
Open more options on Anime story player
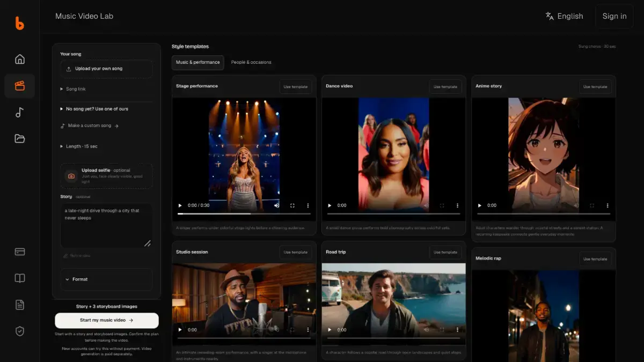(x=608, y=205)
